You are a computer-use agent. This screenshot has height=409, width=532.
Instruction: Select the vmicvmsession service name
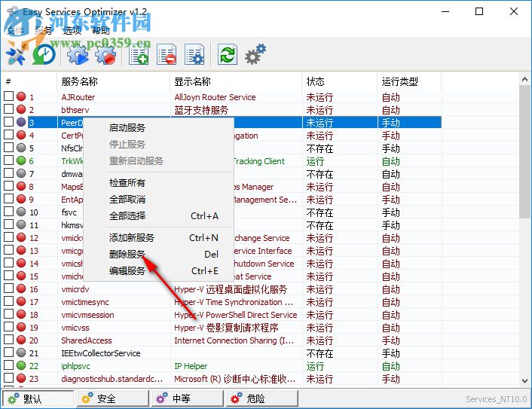[87, 315]
